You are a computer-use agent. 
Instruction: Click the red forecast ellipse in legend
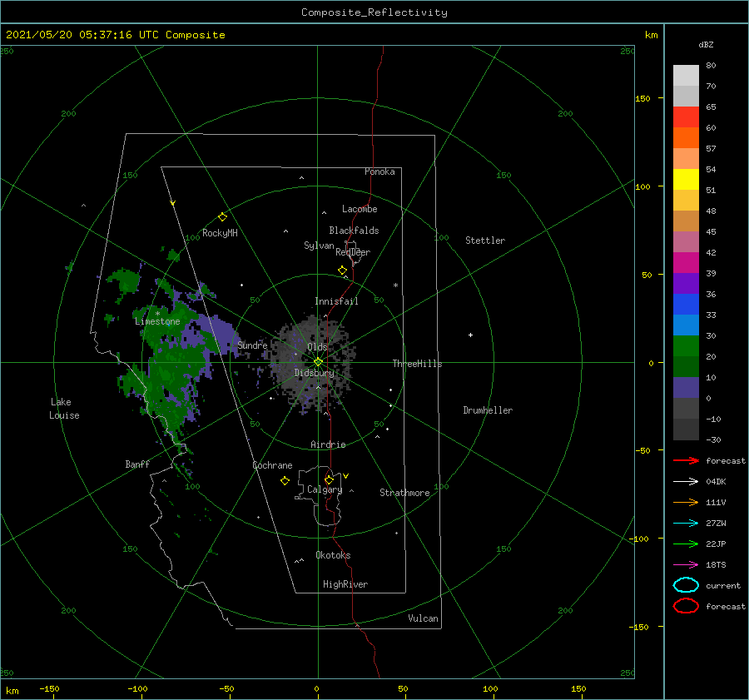[x=686, y=606]
